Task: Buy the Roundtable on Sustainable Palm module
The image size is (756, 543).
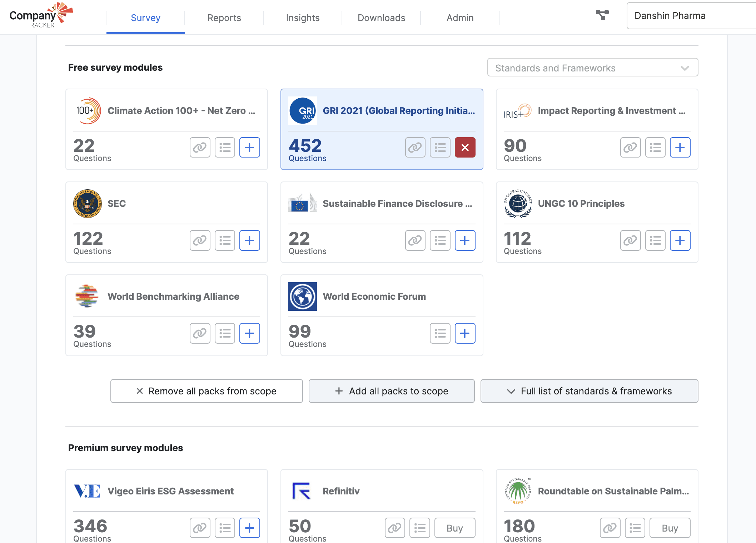Action: tap(670, 528)
